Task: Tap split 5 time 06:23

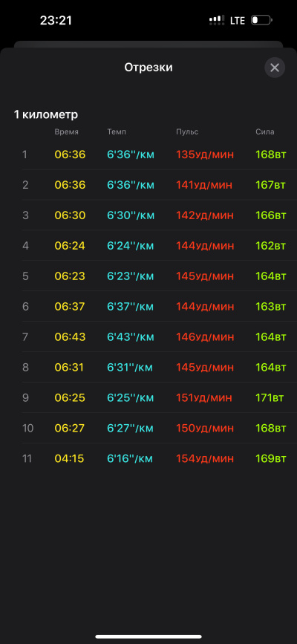Action: coord(70,276)
